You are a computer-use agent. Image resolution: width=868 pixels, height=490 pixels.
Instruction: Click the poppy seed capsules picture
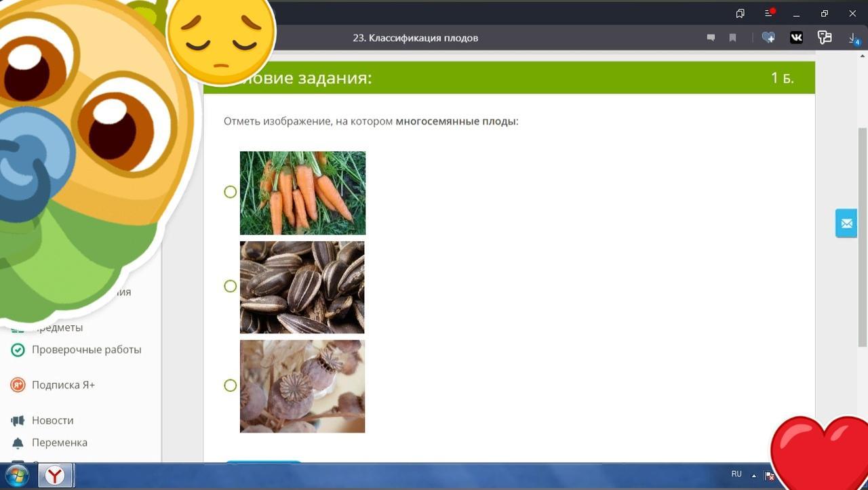(x=302, y=386)
